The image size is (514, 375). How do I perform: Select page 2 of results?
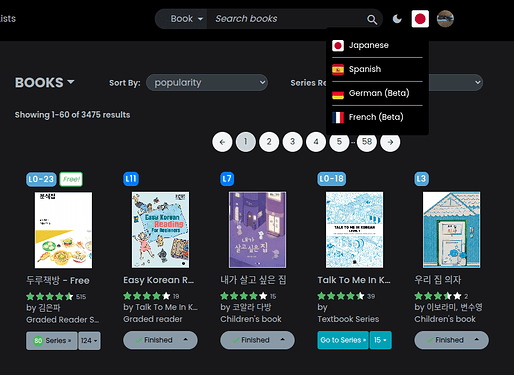269,142
